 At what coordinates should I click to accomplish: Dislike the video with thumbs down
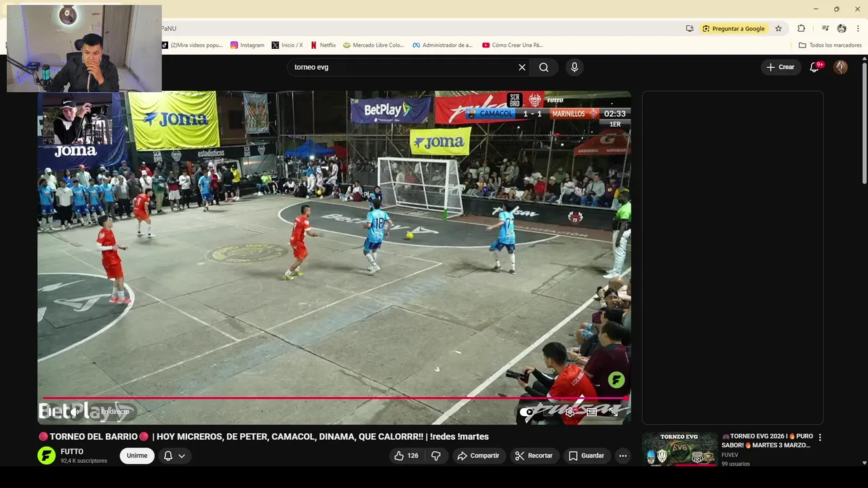pos(436,455)
